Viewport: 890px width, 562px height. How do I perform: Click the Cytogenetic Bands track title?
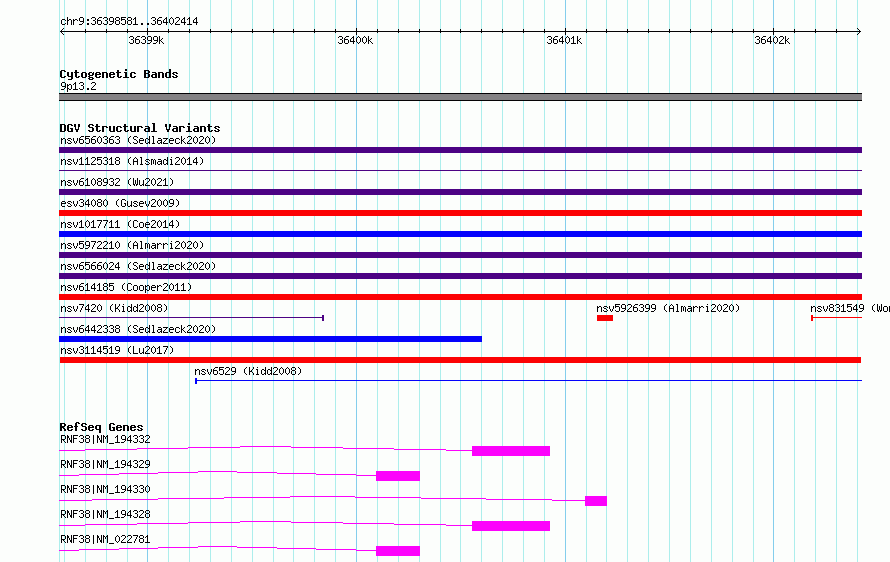click(119, 74)
